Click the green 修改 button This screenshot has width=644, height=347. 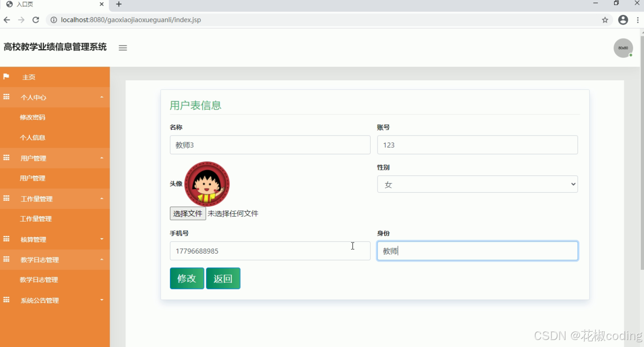pos(187,278)
